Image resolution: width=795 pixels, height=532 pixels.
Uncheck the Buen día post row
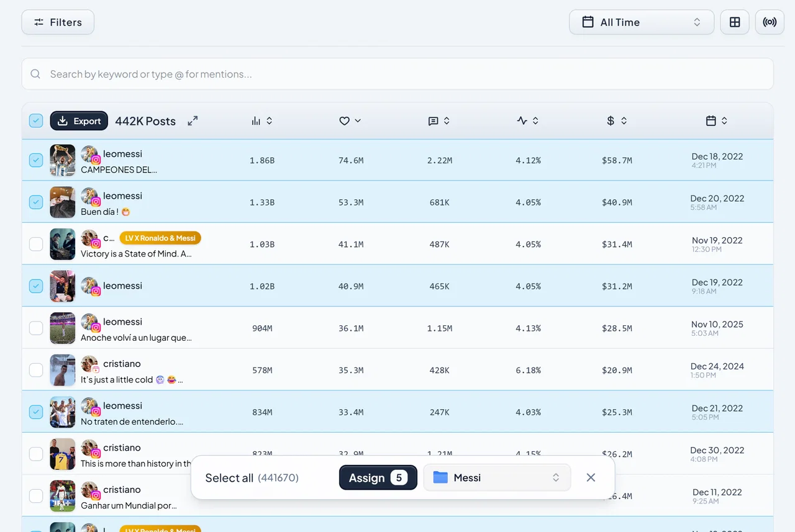(36, 202)
